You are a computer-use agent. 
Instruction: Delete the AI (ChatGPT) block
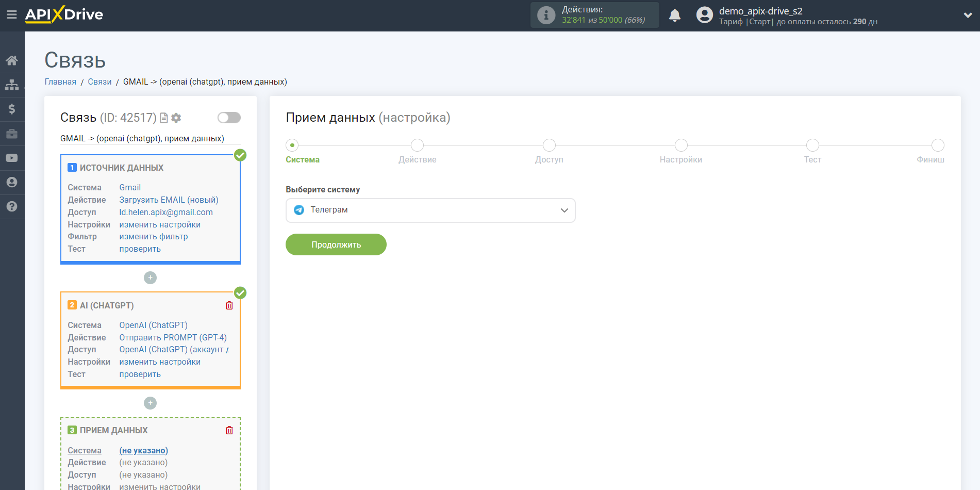pyautogui.click(x=229, y=305)
